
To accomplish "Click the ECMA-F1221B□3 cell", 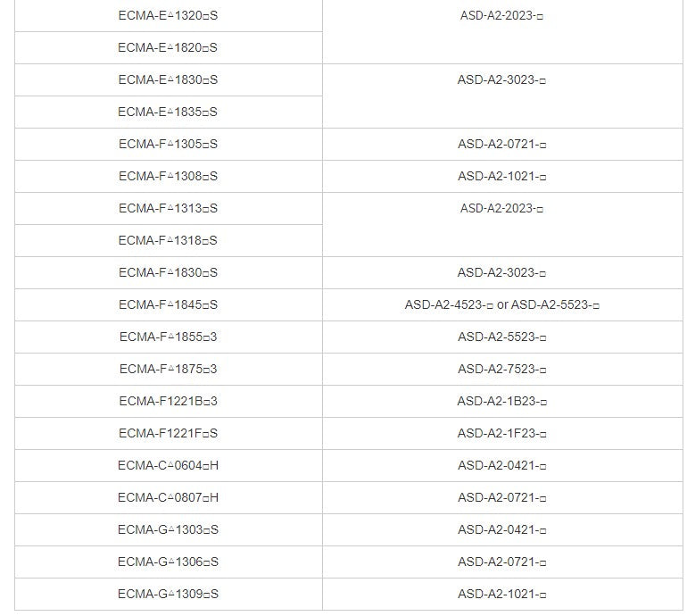I will tap(168, 402).
